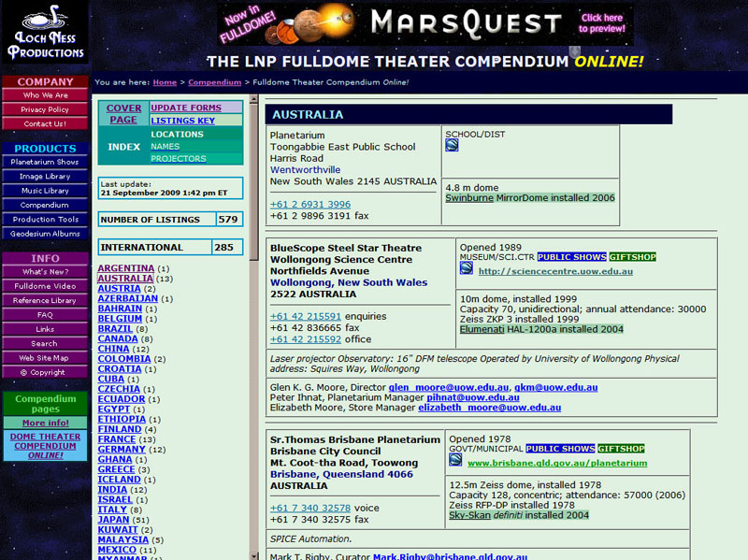Viewport: 748px width, 560px height.
Task: Open the Reference Library
Action: point(45,300)
